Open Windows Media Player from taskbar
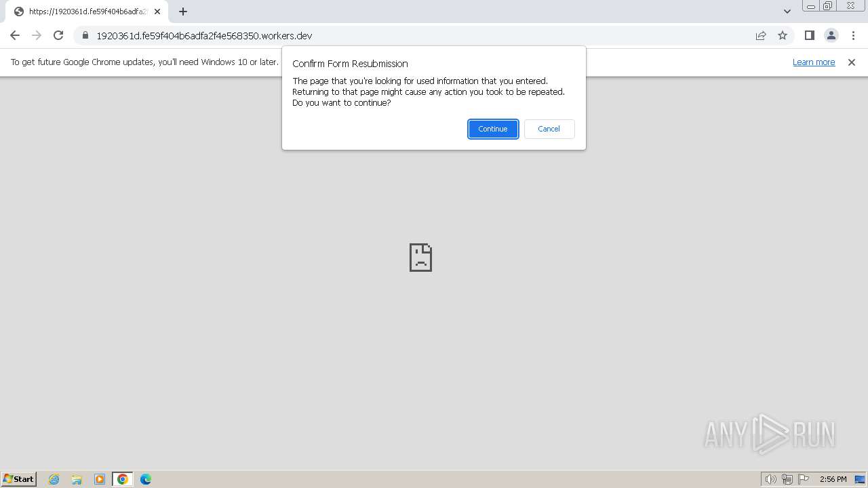 click(x=100, y=479)
